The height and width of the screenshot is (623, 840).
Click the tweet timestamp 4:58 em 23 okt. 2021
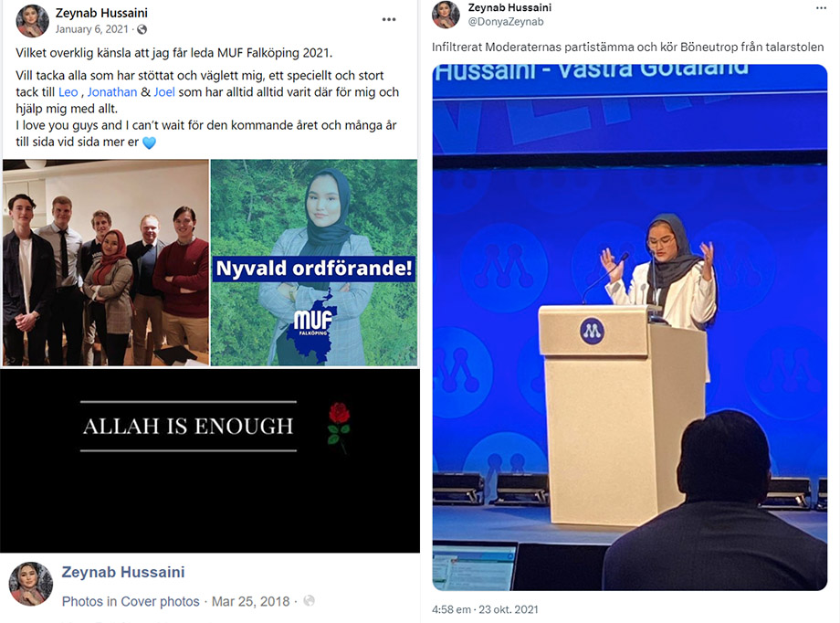point(485,609)
